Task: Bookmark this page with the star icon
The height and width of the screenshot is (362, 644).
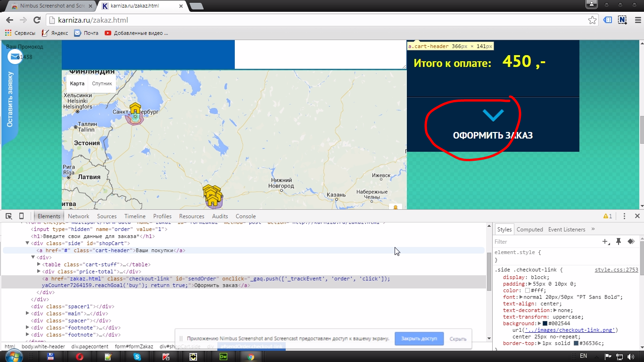Action: [x=593, y=20]
